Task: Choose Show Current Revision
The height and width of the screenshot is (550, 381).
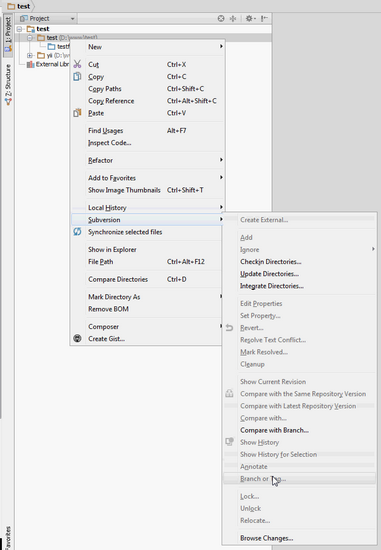Action: (x=273, y=382)
